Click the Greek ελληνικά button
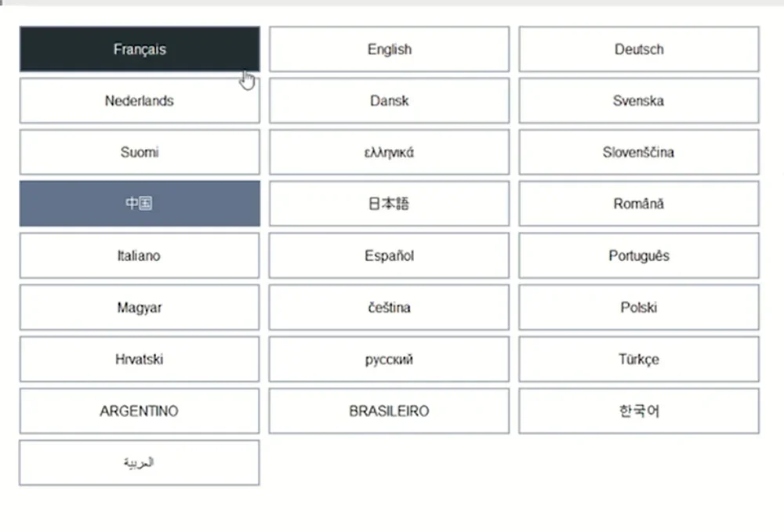Viewport: 784px width, 532px height. click(x=389, y=152)
